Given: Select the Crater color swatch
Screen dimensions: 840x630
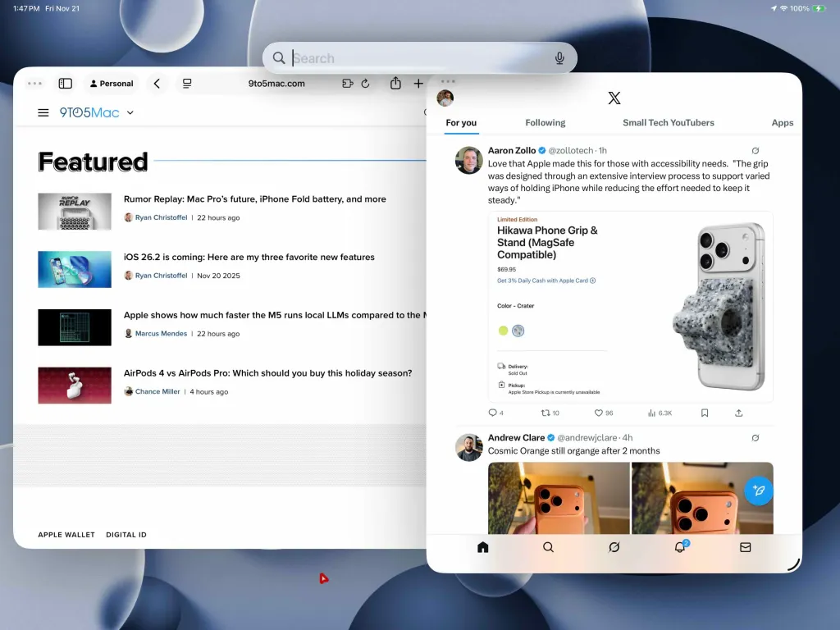Looking at the screenshot, I should click(518, 331).
